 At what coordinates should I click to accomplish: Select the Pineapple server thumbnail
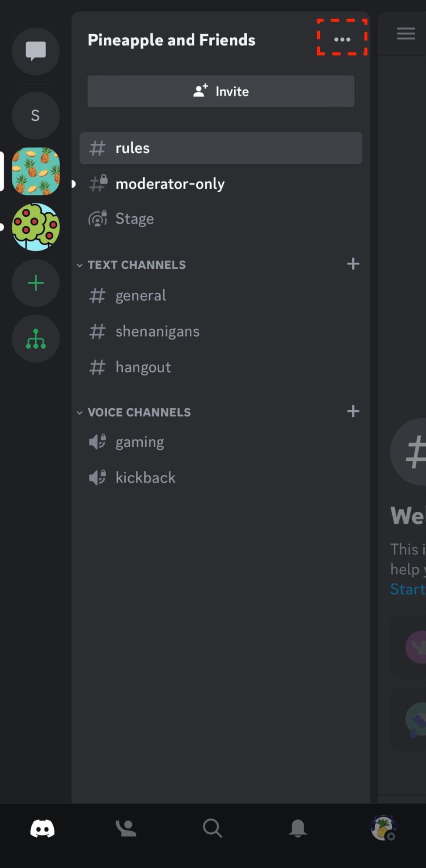click(x=36, y=171)
